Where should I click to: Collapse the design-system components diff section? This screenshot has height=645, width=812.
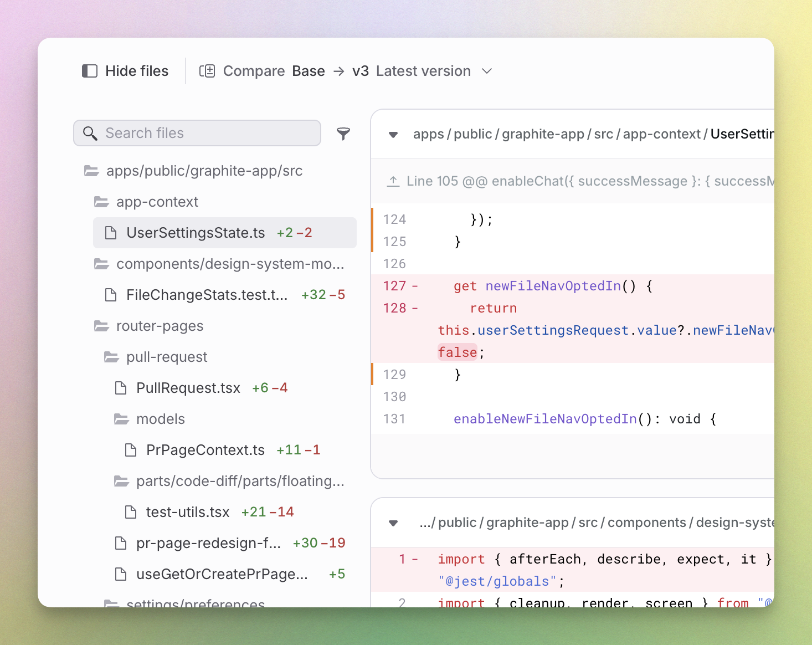[x=393, y=523]
